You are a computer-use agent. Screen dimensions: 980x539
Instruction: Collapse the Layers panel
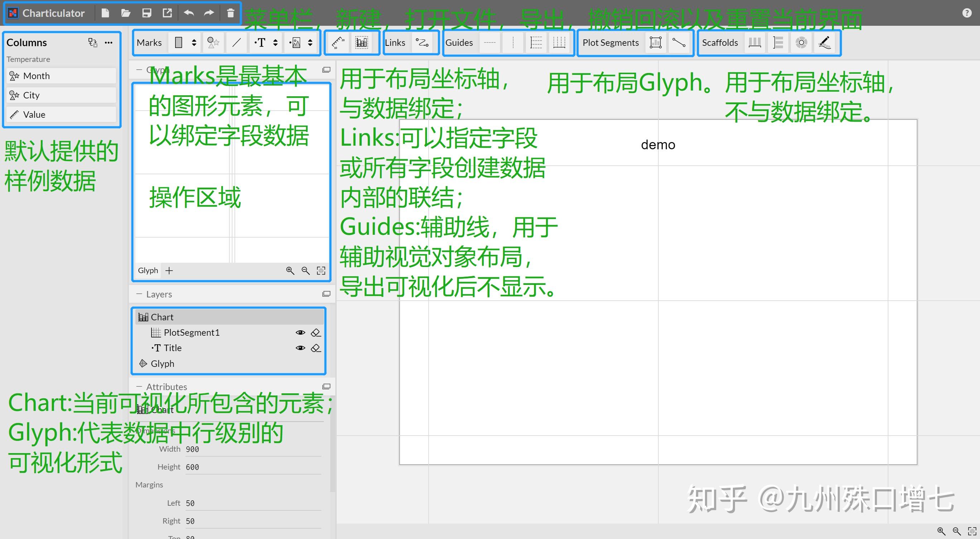pyautogui.click(x=139, y=294)
